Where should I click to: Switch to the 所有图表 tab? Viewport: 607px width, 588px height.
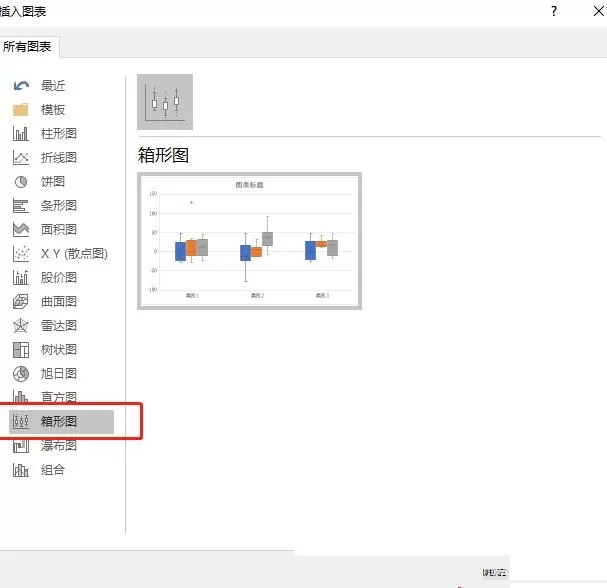(x=27, y=47)
